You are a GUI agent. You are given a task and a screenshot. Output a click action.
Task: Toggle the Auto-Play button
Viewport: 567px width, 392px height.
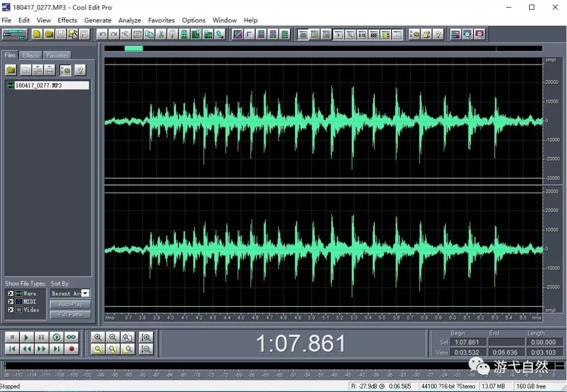(70, 304)
